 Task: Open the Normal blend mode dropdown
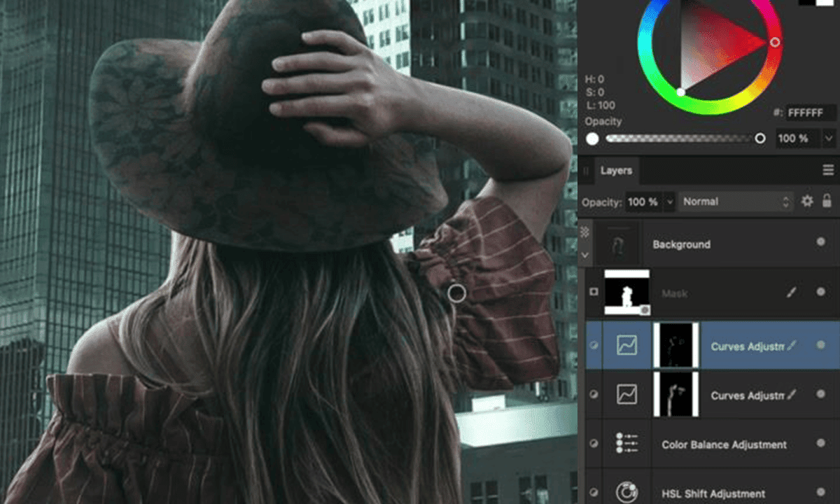coord(734,201)
